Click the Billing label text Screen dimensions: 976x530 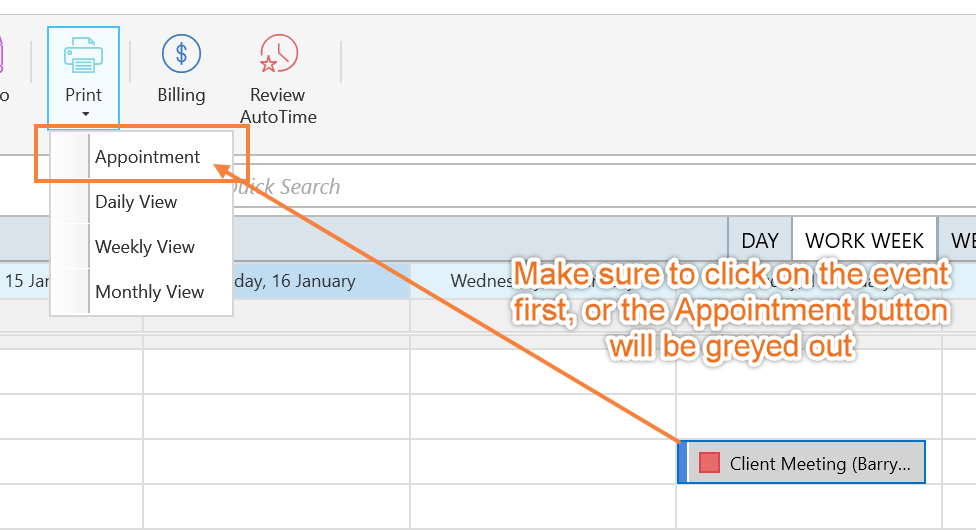pyautogui.click(x=181, y=95)
